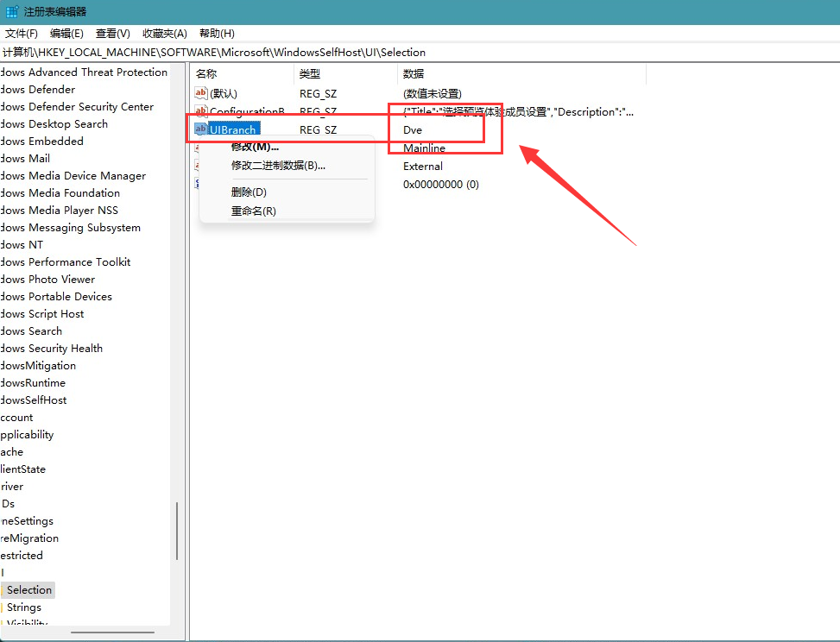The width and height of the screenshot is (840, 642).
Task: Select the WindowsSelfHost key
Action: 33,400
